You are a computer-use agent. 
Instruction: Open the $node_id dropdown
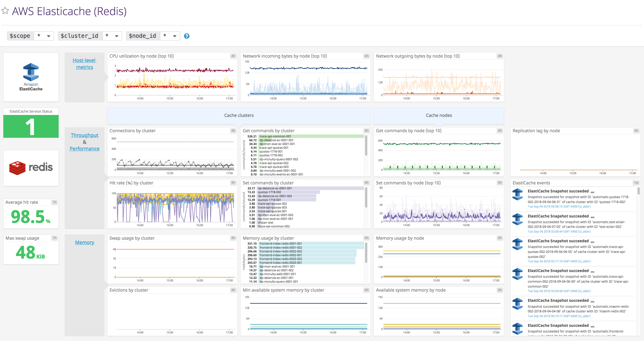[x=170, y=36]
